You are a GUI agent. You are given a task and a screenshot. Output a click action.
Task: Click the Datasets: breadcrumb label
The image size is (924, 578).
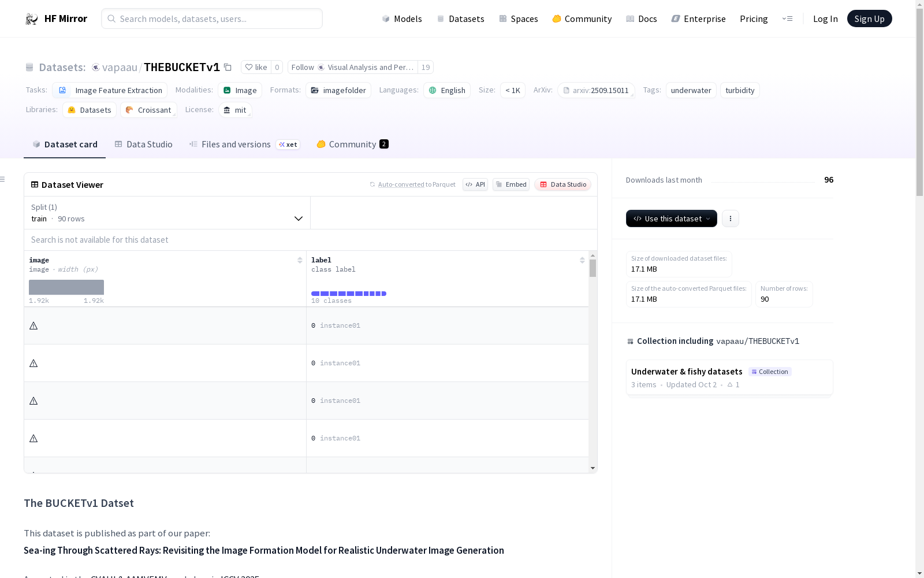62,67
